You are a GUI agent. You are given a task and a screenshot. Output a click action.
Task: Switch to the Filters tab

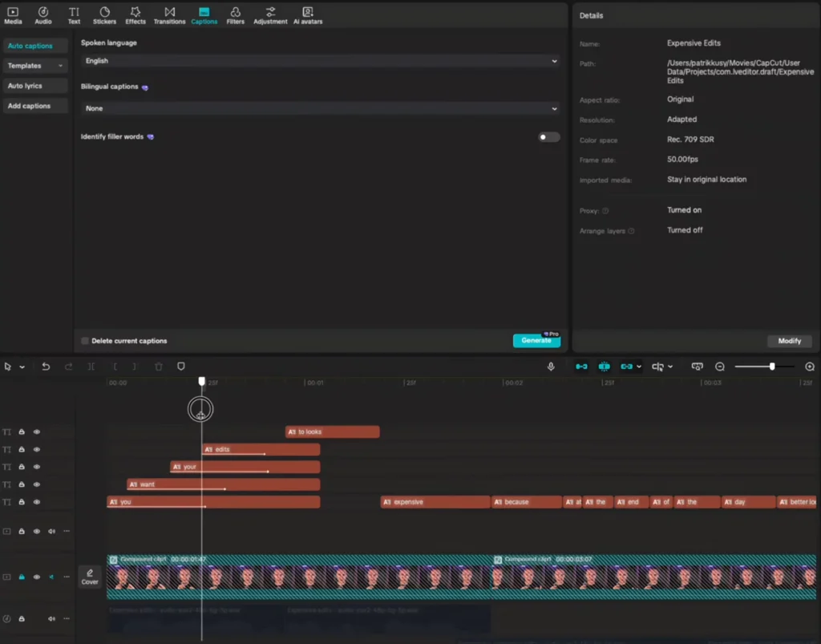pos(235,15)
